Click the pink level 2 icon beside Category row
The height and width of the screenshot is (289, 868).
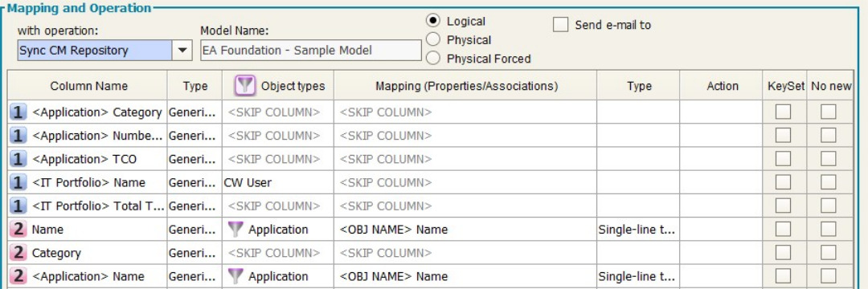pyautogui.click(x=18, y=253)
